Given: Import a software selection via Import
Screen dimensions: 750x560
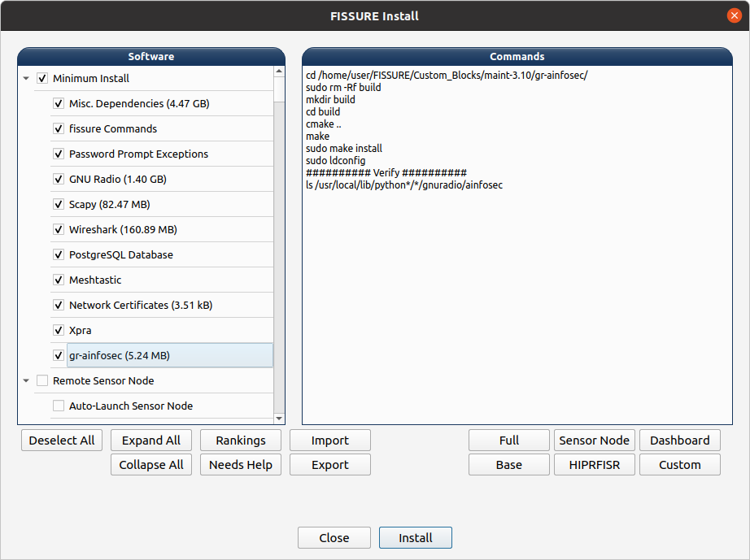Looking at the screenshot, I should pyautogui.click(x=330, y=440).
